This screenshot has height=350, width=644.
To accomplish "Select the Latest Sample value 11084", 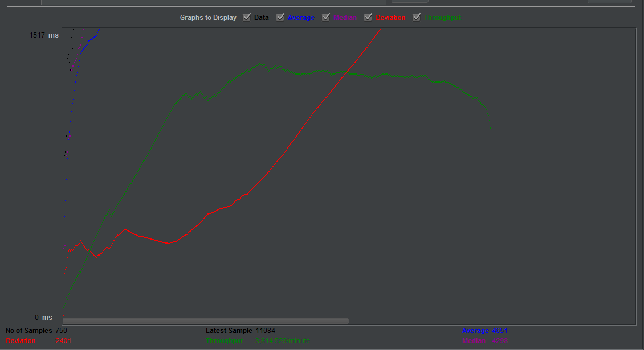I will click(x=265, y=331).
